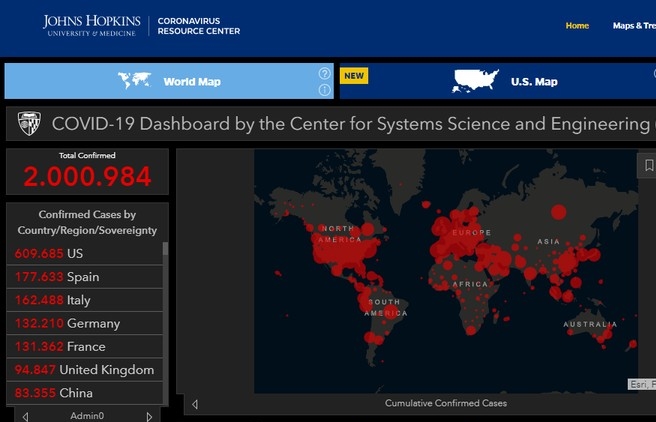Click the left arrow beside Cumulative Confirmed Cases
Image resolution: width=656 pixels, height=422 pixels.
(195, 404)
